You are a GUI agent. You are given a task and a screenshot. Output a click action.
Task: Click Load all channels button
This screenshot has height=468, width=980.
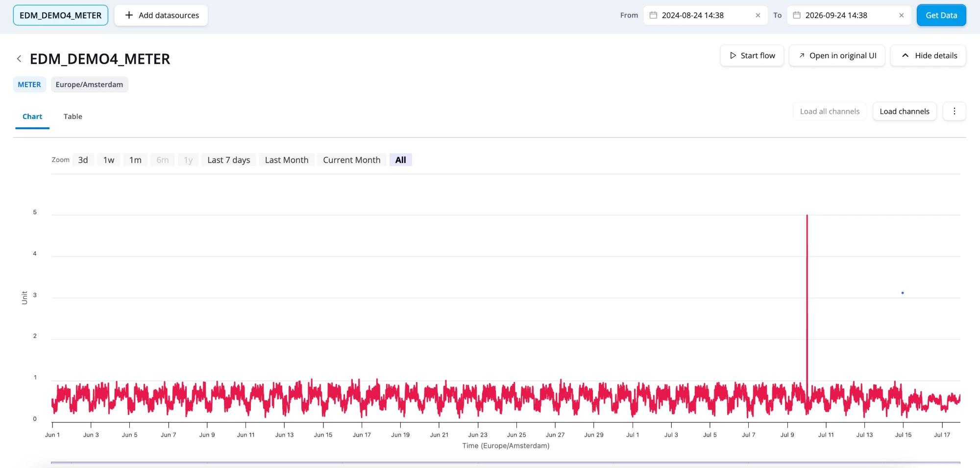click(x=830, y=111)
